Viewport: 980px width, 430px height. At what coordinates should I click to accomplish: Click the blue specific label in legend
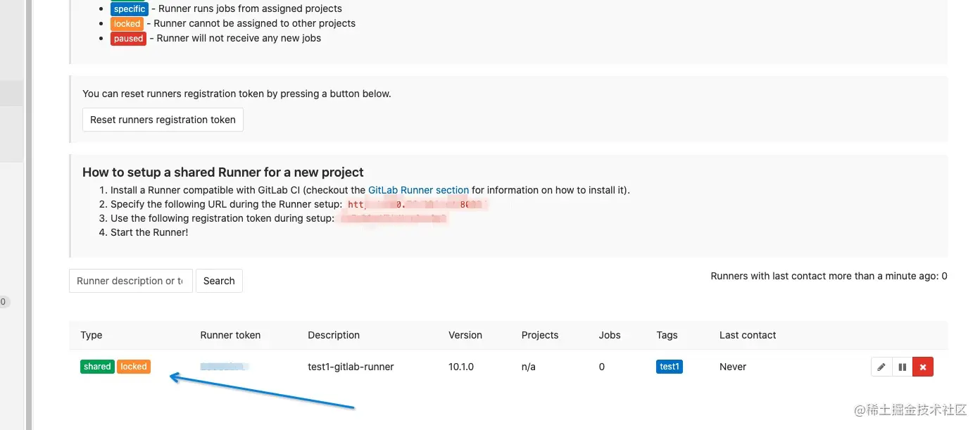[129, 9]
